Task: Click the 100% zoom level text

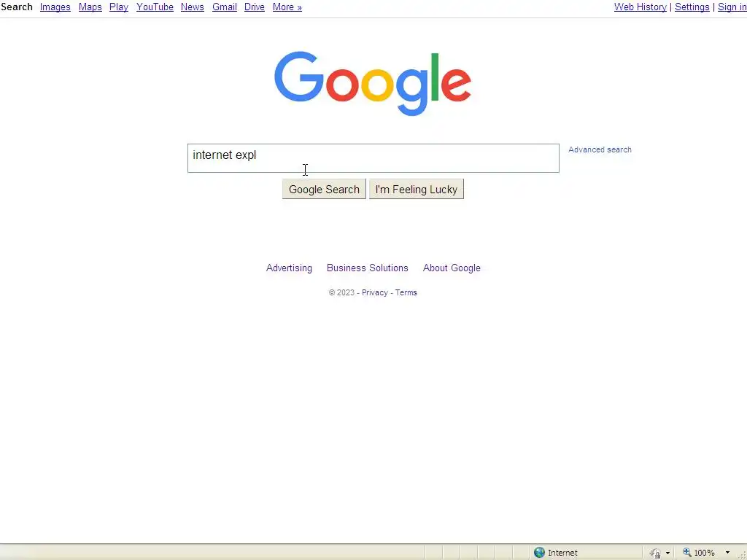Action: pos(704,553)
